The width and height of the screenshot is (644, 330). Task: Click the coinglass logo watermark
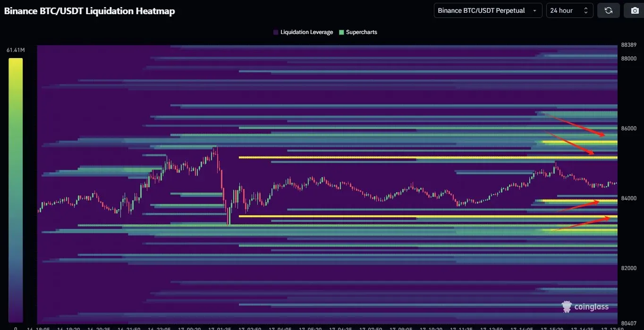tap(585, 307)
